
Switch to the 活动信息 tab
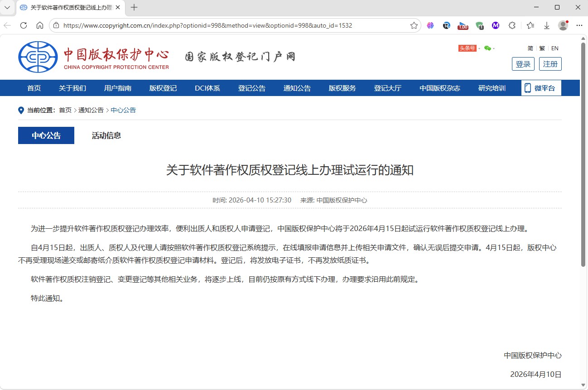[x=106, y=135]
